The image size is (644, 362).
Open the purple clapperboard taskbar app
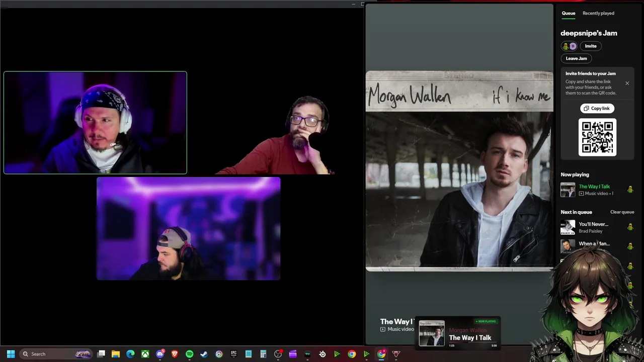point(293,354)
